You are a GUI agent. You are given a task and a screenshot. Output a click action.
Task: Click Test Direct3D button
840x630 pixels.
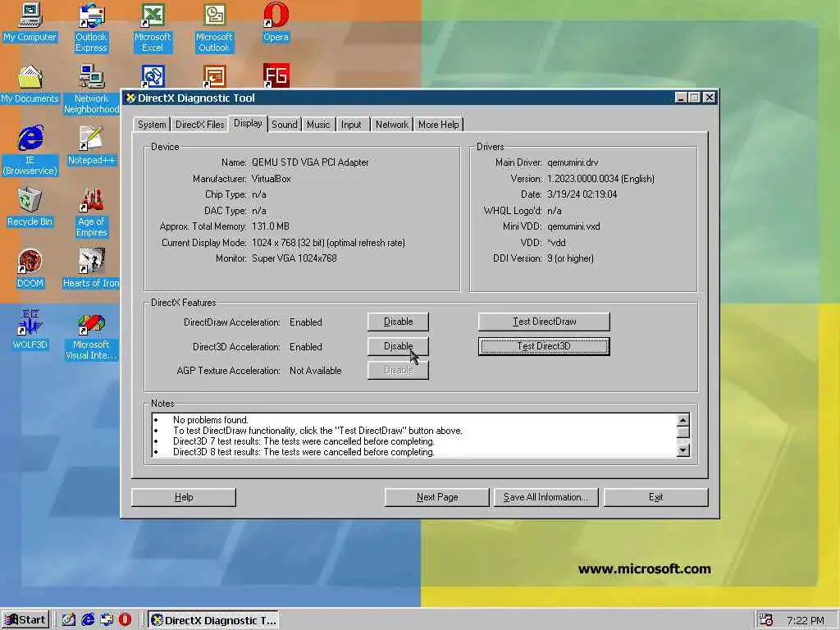[x=544, y=346]
